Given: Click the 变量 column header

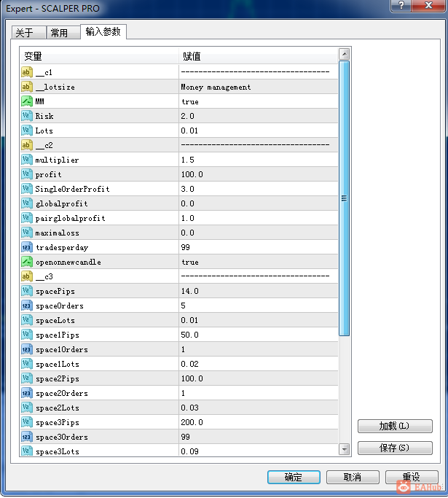Looking at the screenshot, I should (x=99, y=56).
